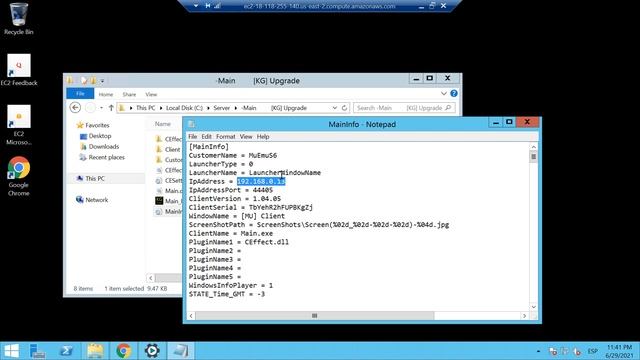The width and height of the screenshot is (640, 360).
Task: Click Notepad scroll down arrow
Action: click(x=533, y=307)
